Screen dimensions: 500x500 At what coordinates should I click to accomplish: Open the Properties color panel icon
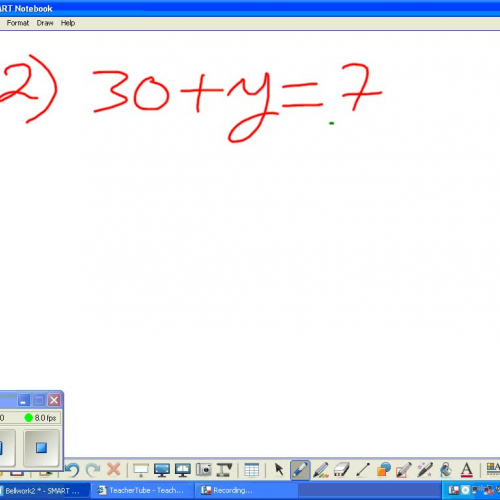493,469
